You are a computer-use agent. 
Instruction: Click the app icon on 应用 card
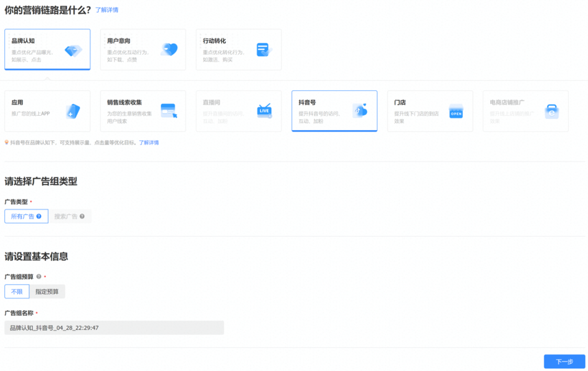(x=73, y=112)
